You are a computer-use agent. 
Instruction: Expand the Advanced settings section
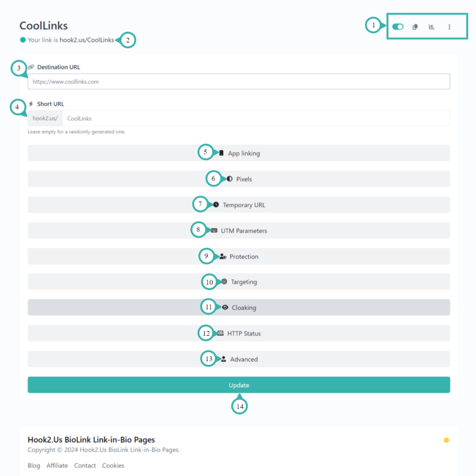coord(243,359)
